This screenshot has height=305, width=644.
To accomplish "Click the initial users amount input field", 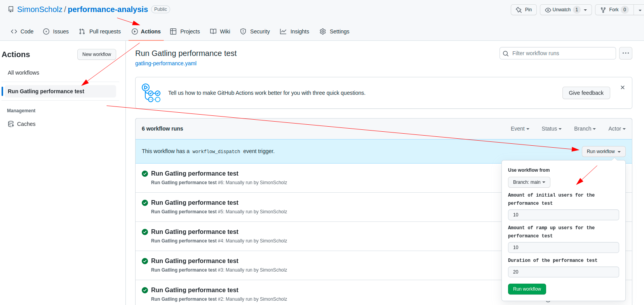I will [563, 215].
